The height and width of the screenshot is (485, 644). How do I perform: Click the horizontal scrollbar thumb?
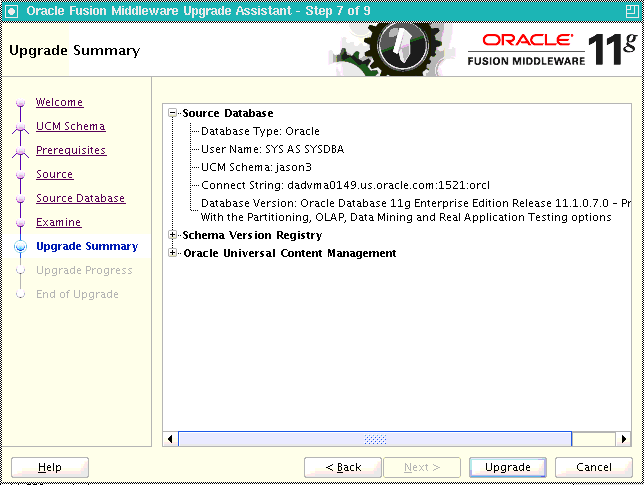point(375,439)
